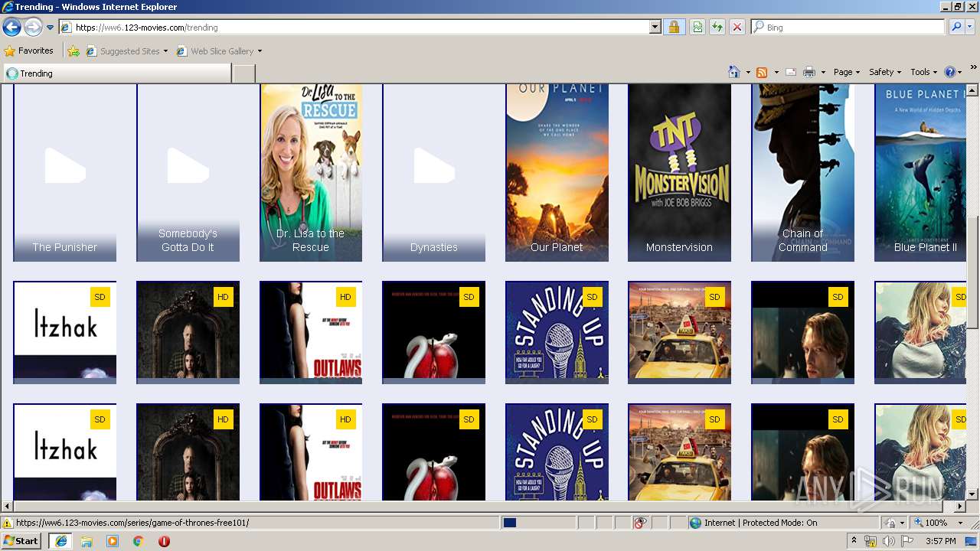980x551 pixels.
Task: Open the media player taskbar icon
Action: (113, 541)
